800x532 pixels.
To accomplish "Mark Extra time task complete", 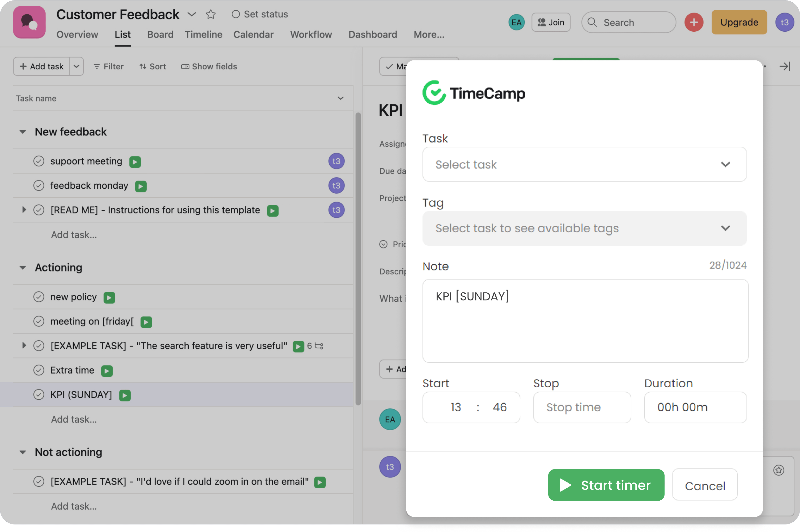I will click(x=39, y=370).
